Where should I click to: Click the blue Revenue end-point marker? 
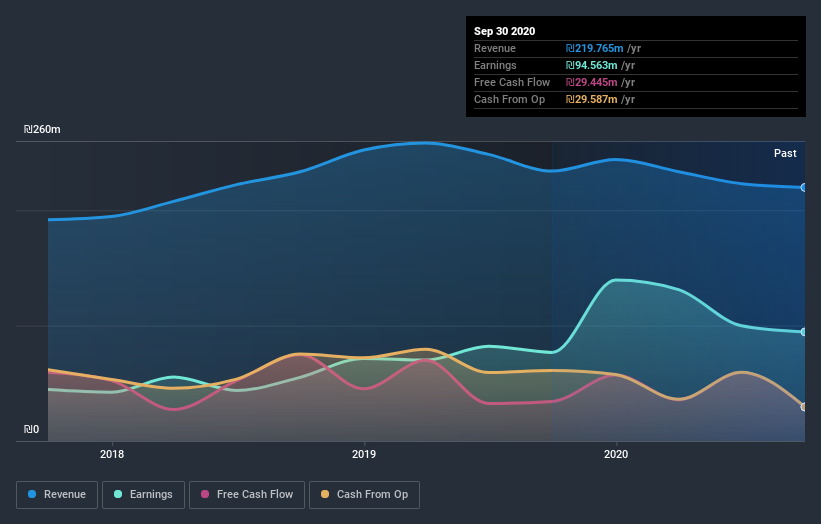[x=804, y=187]
